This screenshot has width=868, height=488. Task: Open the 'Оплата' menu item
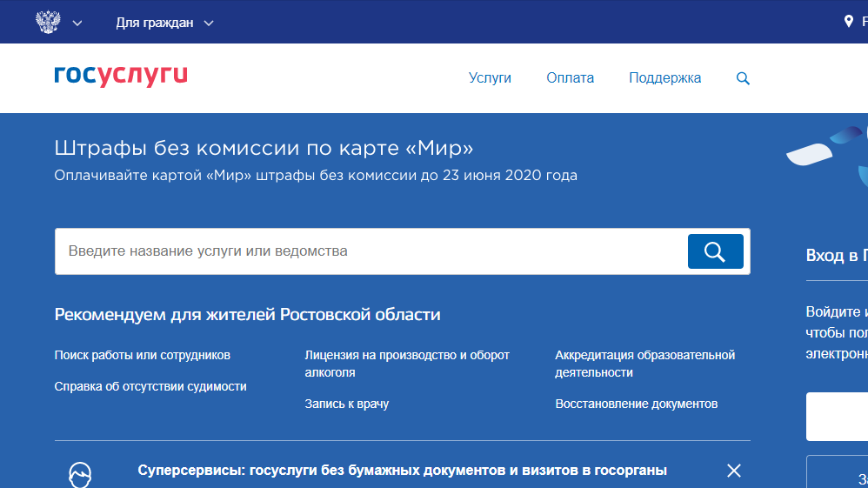point(571,78)
